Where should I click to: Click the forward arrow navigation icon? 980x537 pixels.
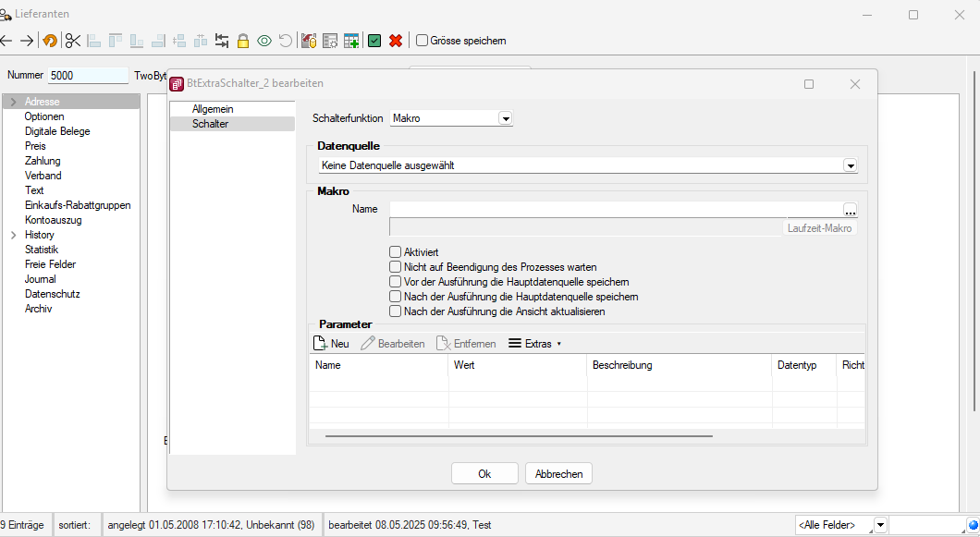click(x=27, y=41)
